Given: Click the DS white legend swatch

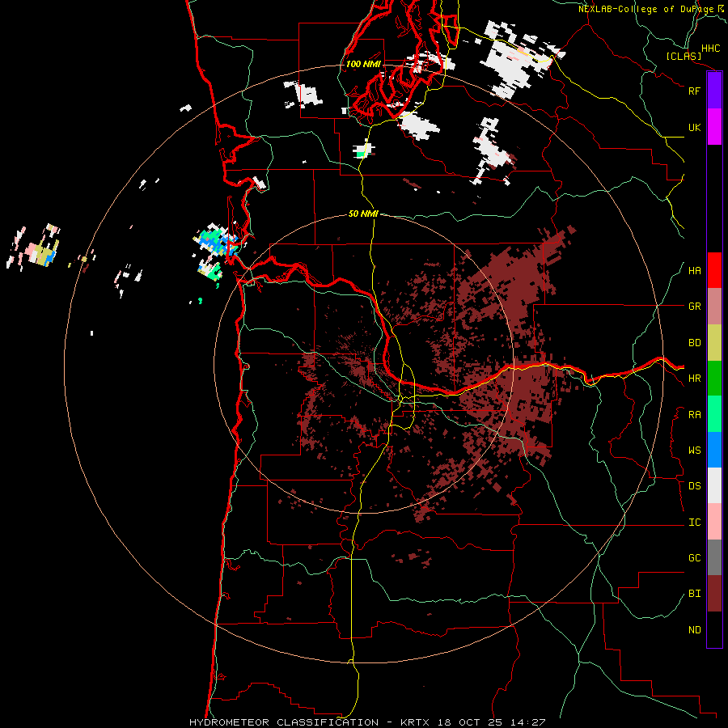Looking at the screenshot, I should click(714, 485).
